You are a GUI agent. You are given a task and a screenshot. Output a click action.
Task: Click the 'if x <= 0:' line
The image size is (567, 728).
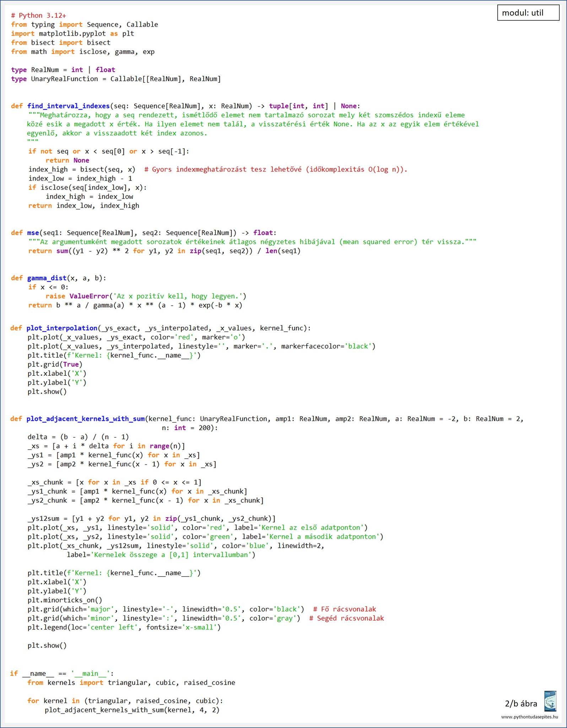(x=49, y=287)
